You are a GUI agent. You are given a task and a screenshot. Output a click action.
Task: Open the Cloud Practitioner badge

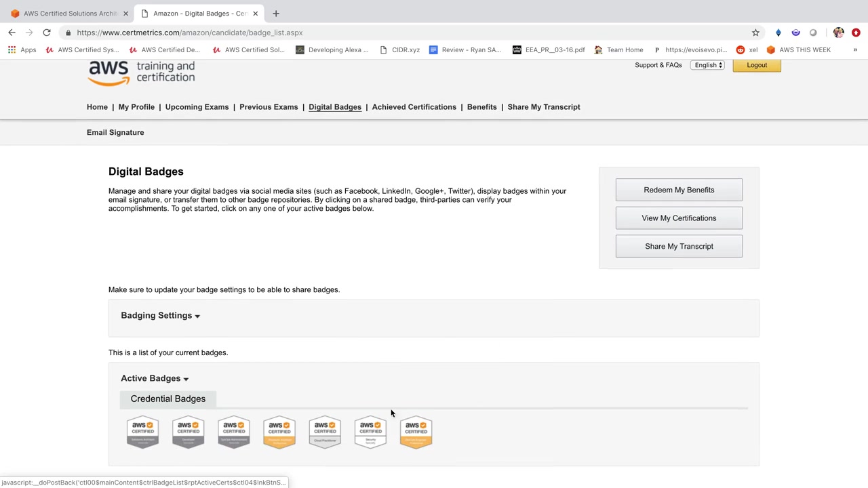point(324,432)
